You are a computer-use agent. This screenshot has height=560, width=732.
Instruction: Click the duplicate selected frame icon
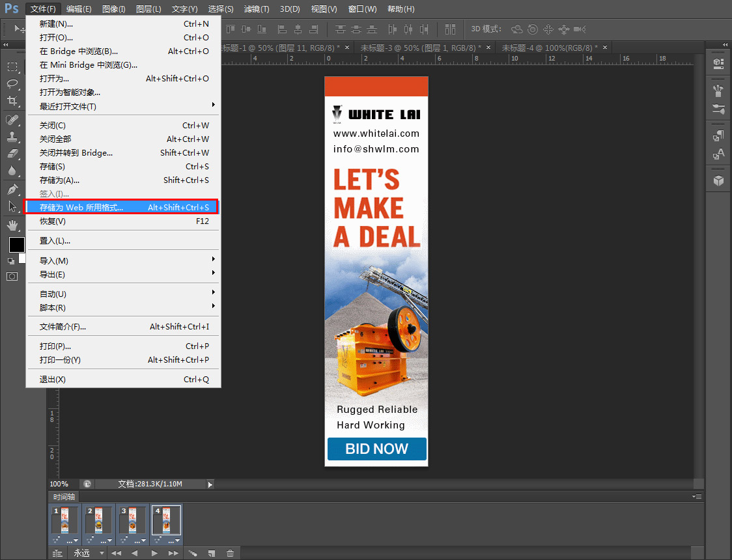[x=212, y=553]
